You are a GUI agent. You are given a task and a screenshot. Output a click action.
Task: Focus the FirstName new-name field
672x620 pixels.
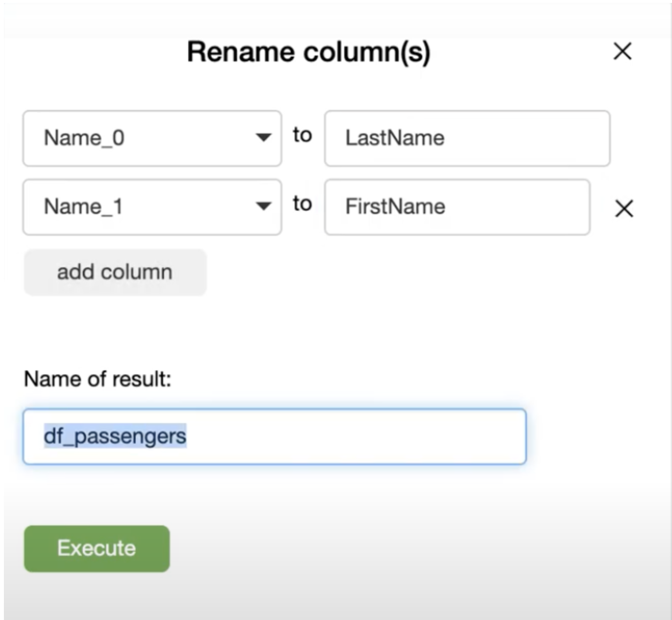(x=457, y=207)
